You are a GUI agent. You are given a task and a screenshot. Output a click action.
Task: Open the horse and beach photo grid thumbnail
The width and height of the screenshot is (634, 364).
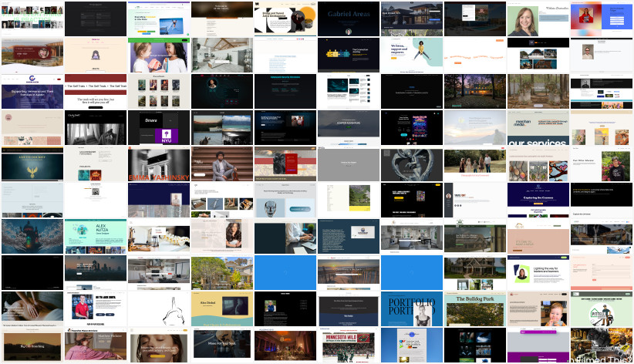point(222,128)
